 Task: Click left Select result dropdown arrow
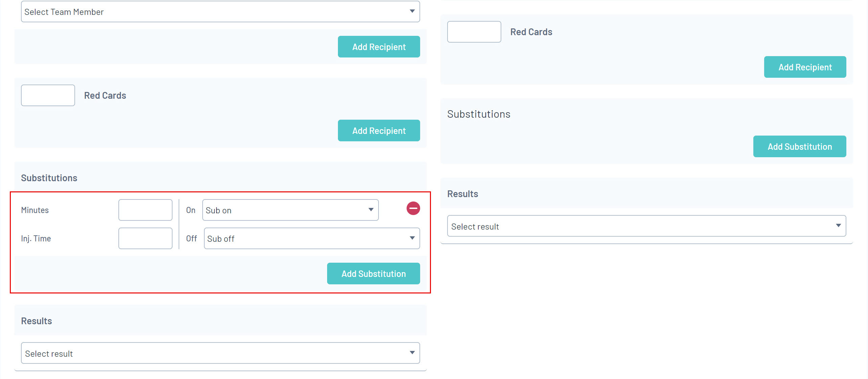coord(412,353)
